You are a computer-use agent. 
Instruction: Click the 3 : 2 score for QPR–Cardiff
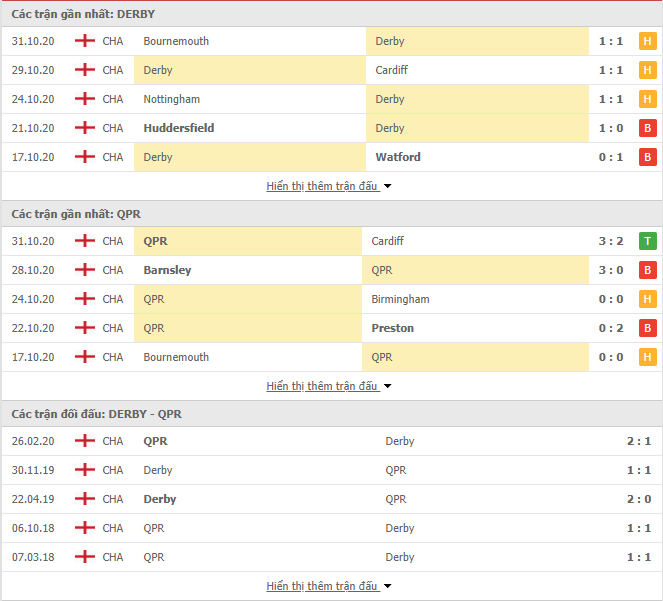(x=611, y=241)
